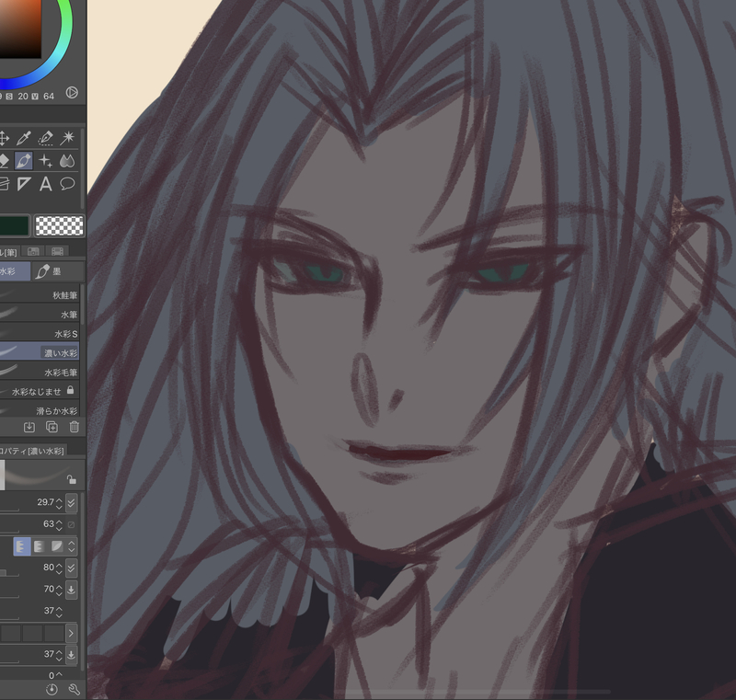Click the duplicate sub tool icon
The width and height of the screenshot is (736, 700).
(x=52, y=427)
